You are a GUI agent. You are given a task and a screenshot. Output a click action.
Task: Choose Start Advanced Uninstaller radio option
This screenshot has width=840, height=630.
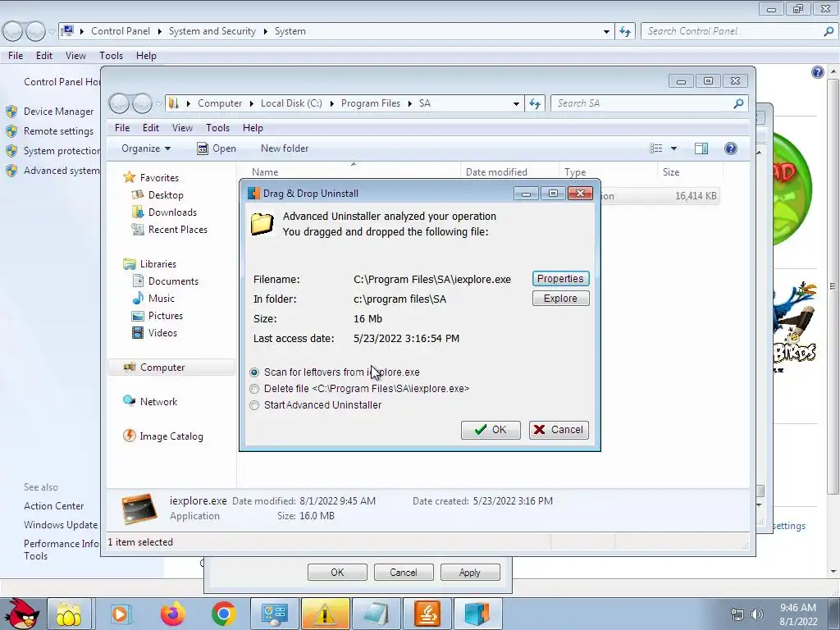tap(316, 405)
